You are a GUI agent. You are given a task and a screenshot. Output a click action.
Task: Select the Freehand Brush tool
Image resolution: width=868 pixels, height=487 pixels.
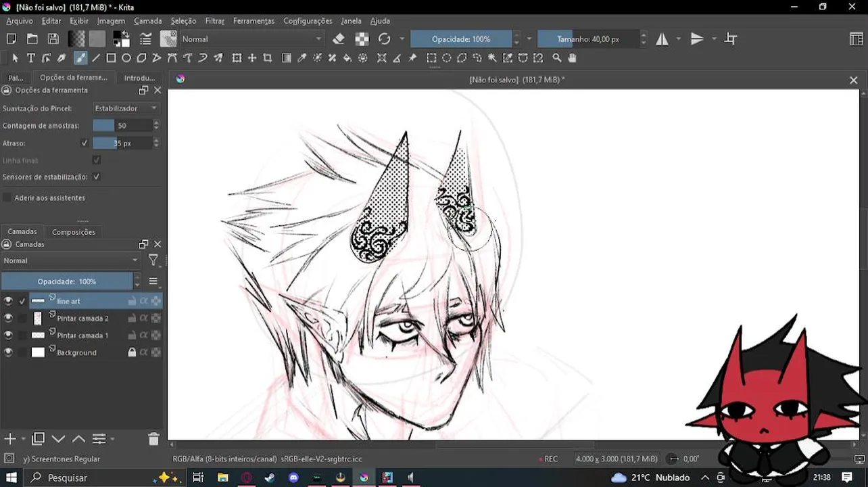tap(80, 58)
